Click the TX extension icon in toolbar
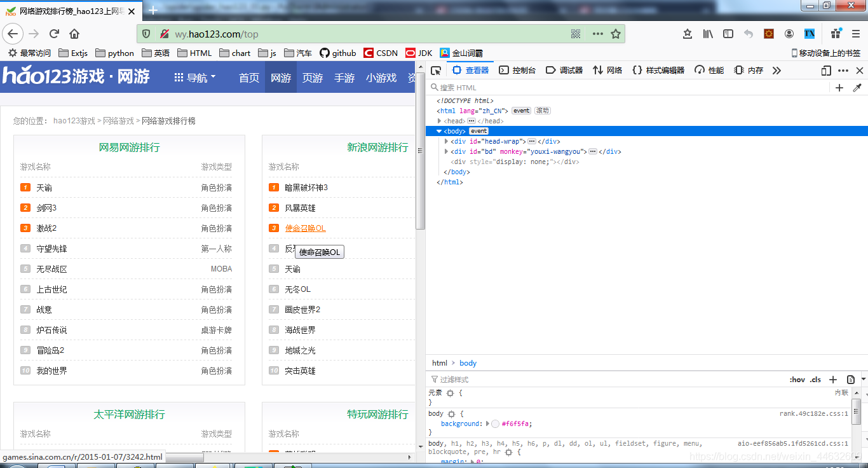 [x=810, y=34]
